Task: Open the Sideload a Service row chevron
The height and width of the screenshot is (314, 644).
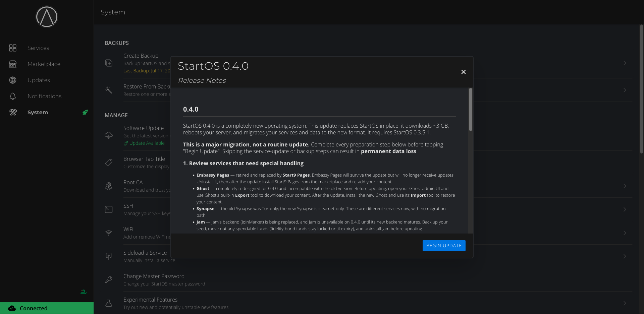Action: point(625,256)
